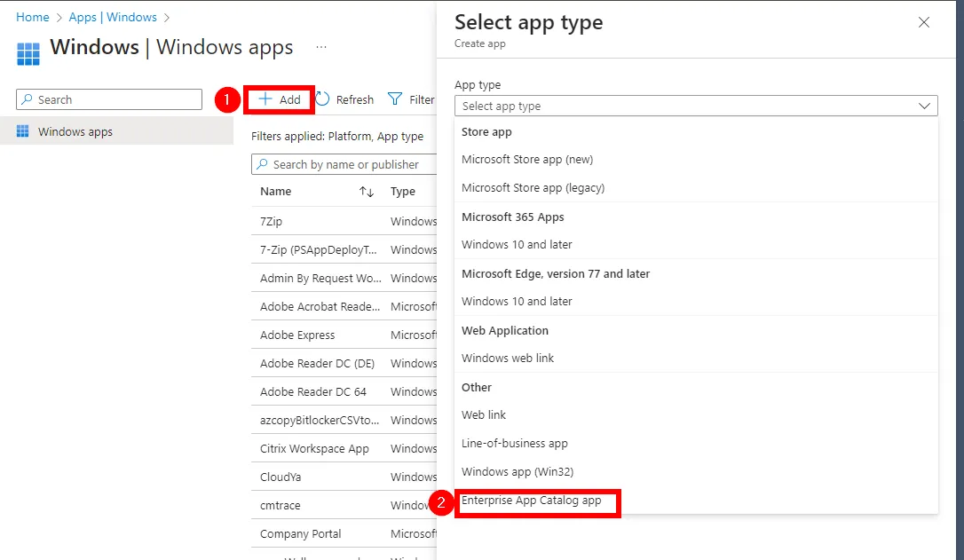The image size is (964, 560).
Task: Choose Line-of-business app option
Action: [x=515, y=444]
